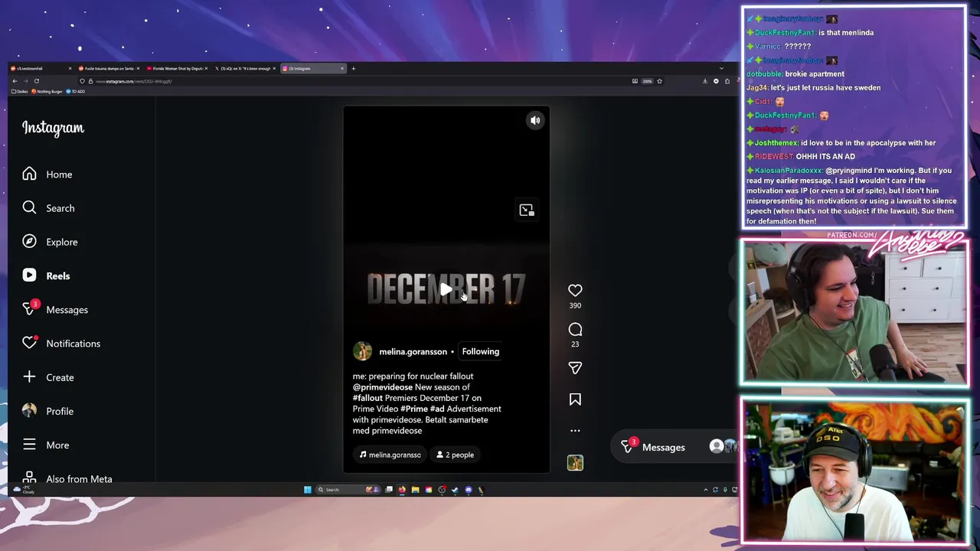
Task: Switch to the Fuslie trauma dumps tab
Action: [110, 68]
